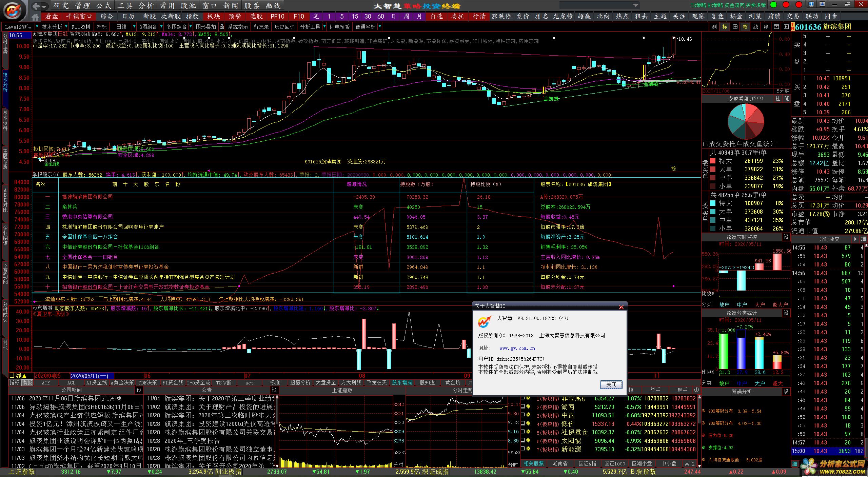Viewport: 868px width, 477px height.
Task: Toggle checkbox for 太阳能 sector row
Action: point(523,440)
